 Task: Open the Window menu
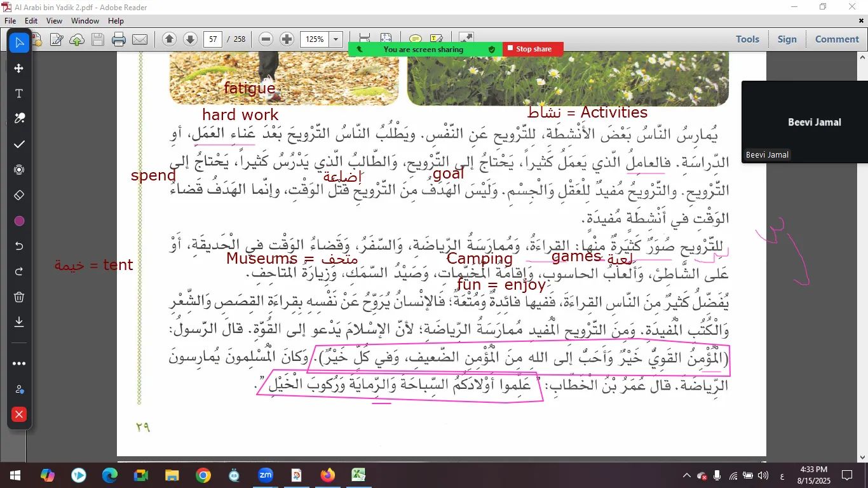point(85,21)
